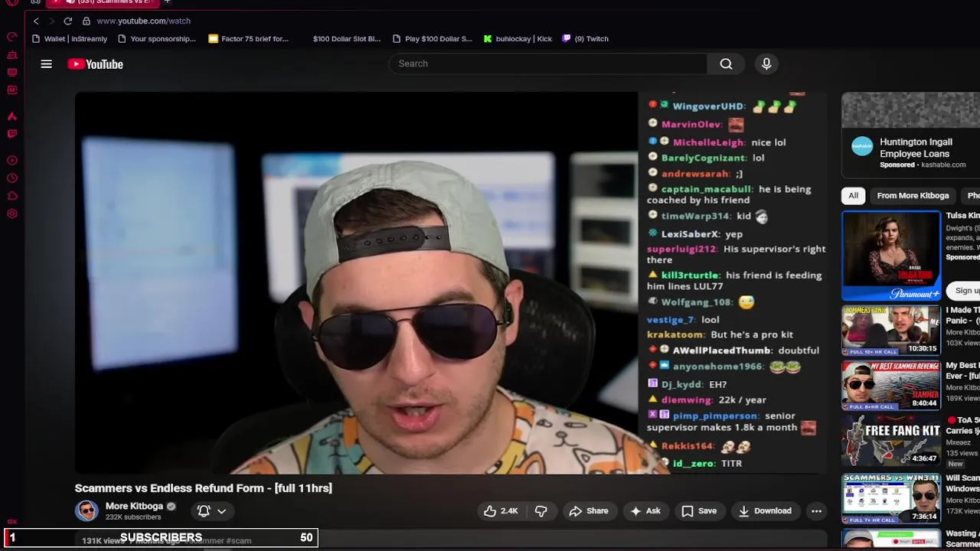
Task: Open More Kitboga channel avatar
Action: pos(87,511)
